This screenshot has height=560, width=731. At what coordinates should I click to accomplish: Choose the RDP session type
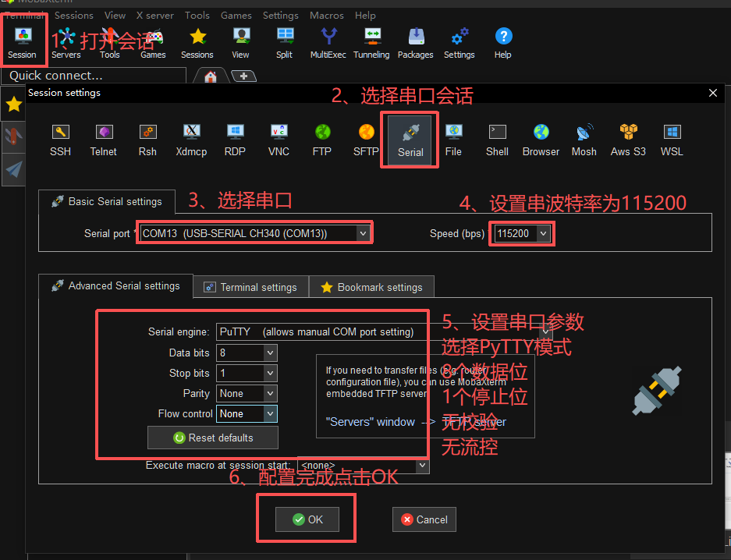click(x=235, y=140)
